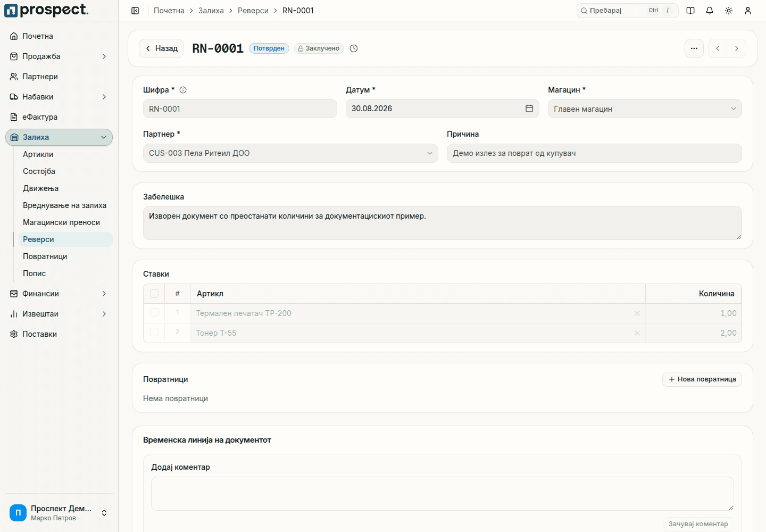Viewport: 766px width, 532px height.
Task: Open notifications bell
Action: 710,11
